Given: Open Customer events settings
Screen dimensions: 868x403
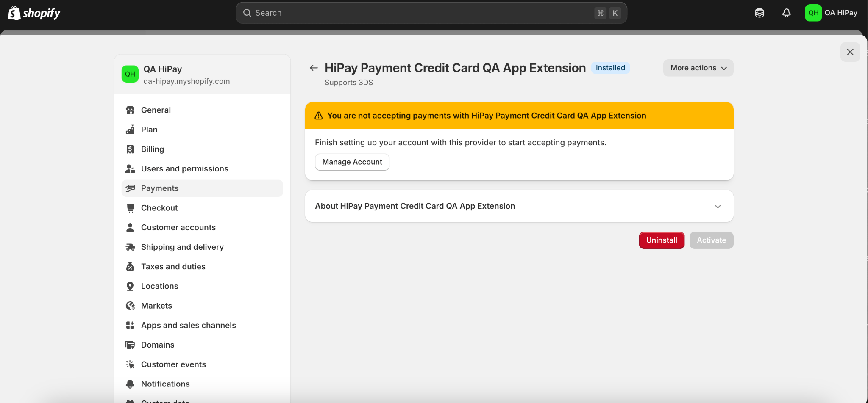Looking at the screenshot, I should pos(202,364).
